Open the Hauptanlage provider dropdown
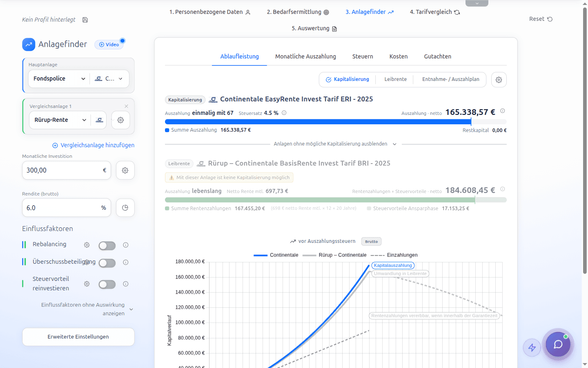The width and height of the screenshot is (588, 368). click(x=109, y=79)
